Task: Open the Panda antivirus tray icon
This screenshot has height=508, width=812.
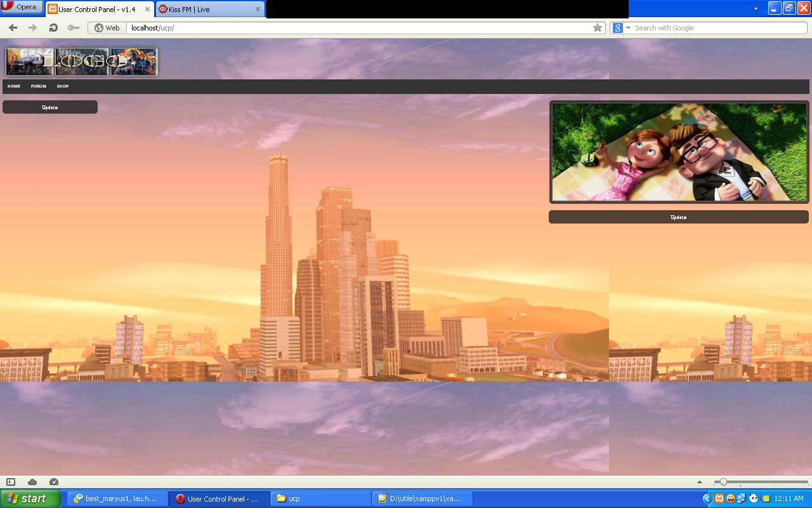Action: (x=753, y=498)
